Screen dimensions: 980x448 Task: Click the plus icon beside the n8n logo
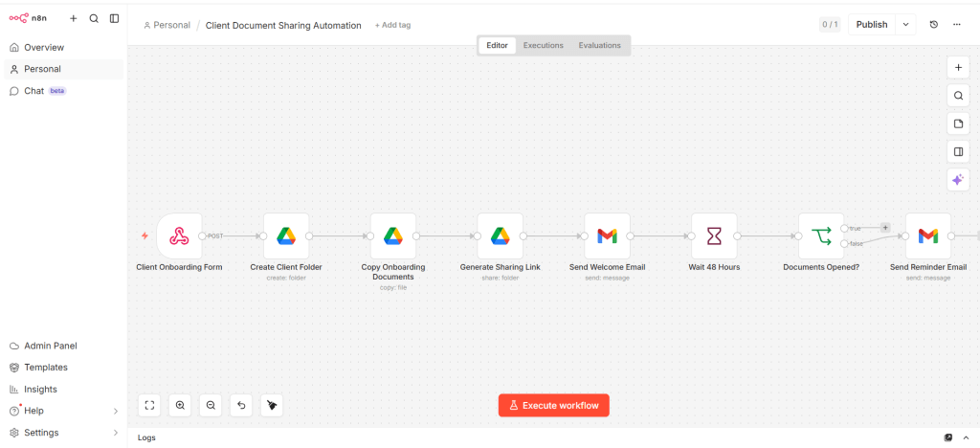(x=73, y=19)
